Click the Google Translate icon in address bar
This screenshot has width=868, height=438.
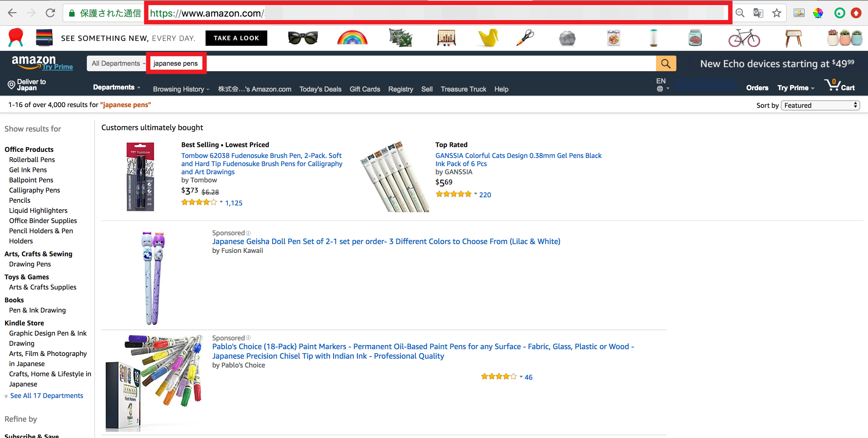pyautogui.click(x=758, y=13)
